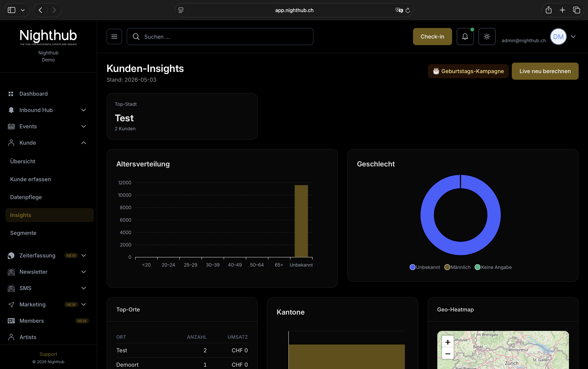Open the Check-in button
The height and width of the screenshot is (369, 588).
click(x=432, y=37)
